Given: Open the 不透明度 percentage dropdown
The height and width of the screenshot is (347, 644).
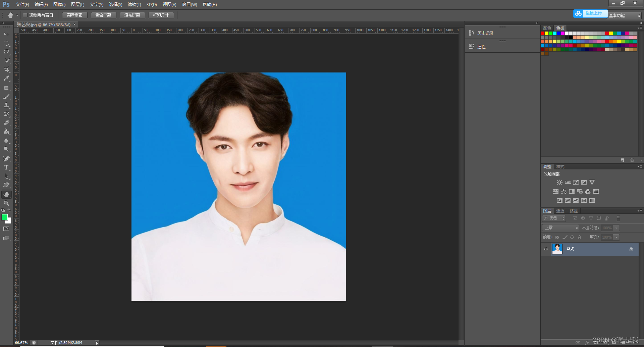Looking at the screenshot, I should coord(616,228).
